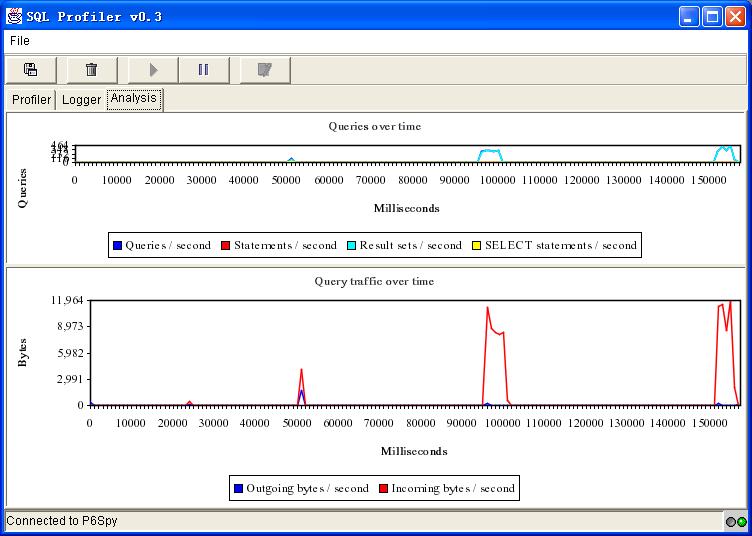Image resolution: width=752 pixels, height=536 pixels.
Task: Switch to the Profiler tab
Action: [x=31, y=100]
